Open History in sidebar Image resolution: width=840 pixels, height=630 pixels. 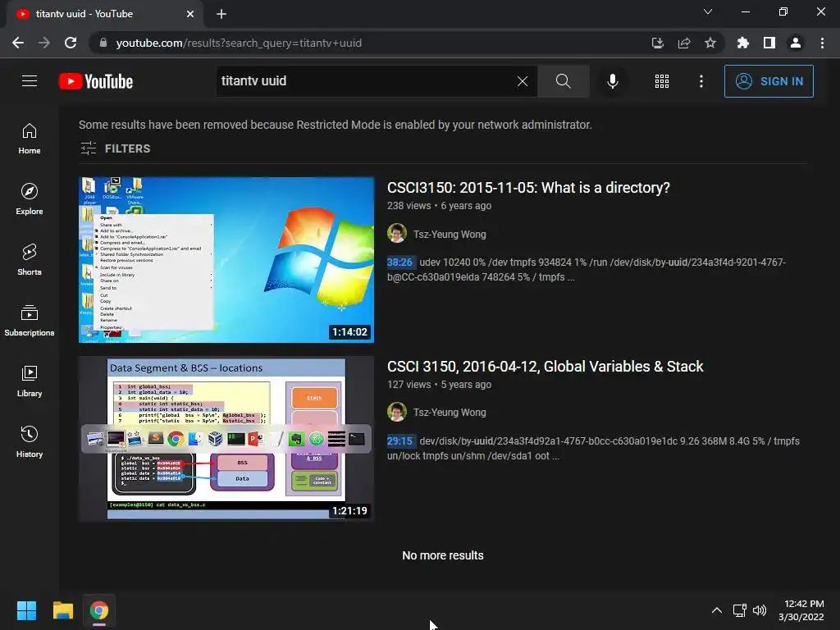[30, 442]
